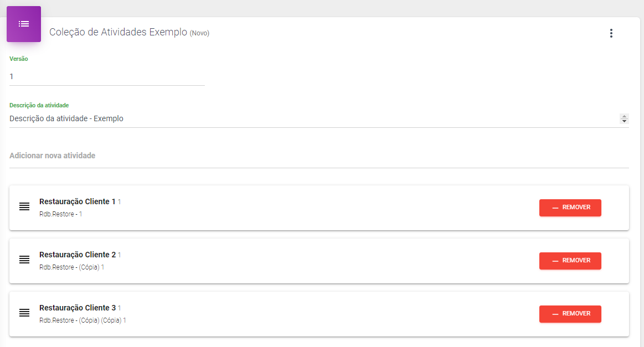Remove the Restauração Cliente 2 activity
Viewport: 644px width, 347px height.
point(570,261)
